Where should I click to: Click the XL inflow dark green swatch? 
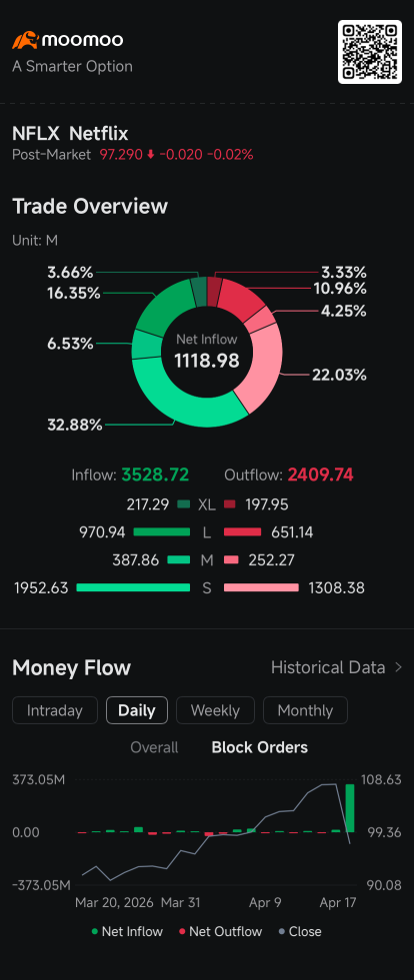(183, 504)
